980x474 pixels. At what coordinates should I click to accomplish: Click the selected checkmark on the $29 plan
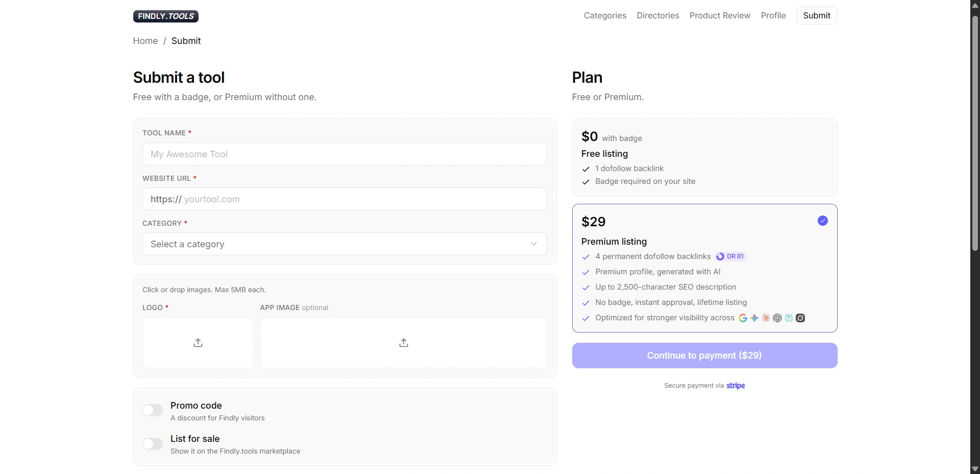pos(823,221)
